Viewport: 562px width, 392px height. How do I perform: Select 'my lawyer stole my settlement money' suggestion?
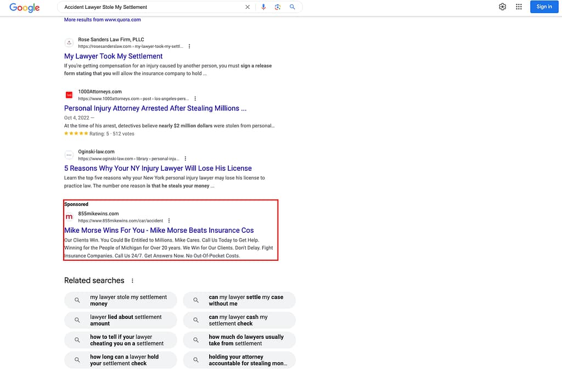(120, 300)
